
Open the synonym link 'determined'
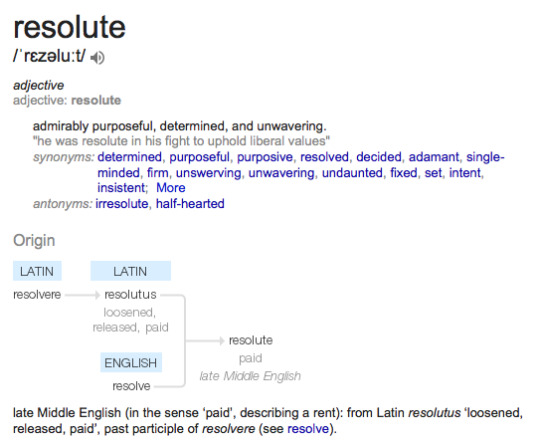pyautogui.click(x=129, y=157)
